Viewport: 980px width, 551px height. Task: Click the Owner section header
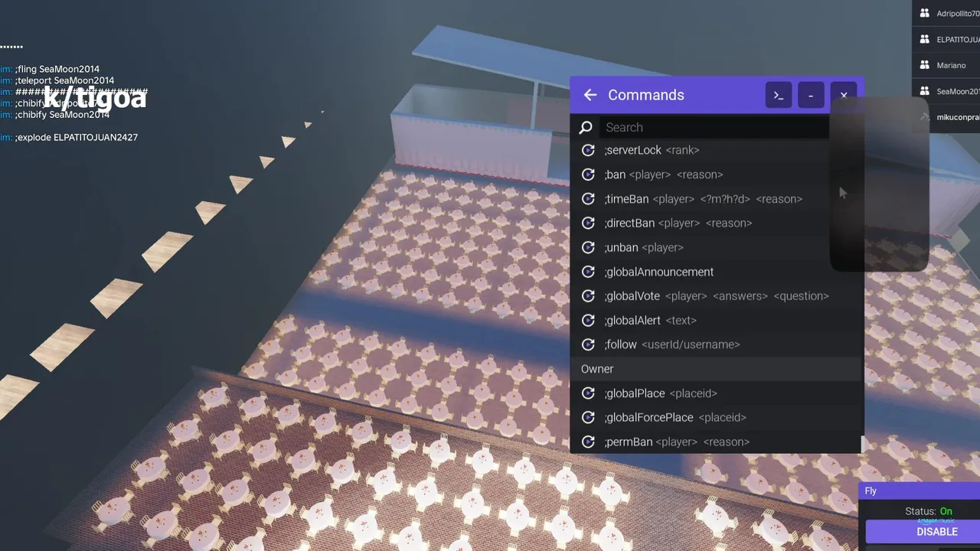pyautogui.click(x=717, y=369)
